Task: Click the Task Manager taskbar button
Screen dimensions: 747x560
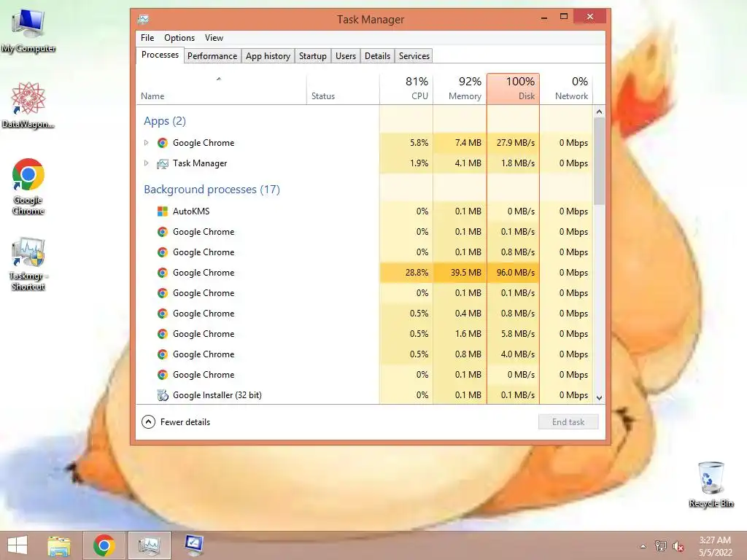Action: coord(149,545)
